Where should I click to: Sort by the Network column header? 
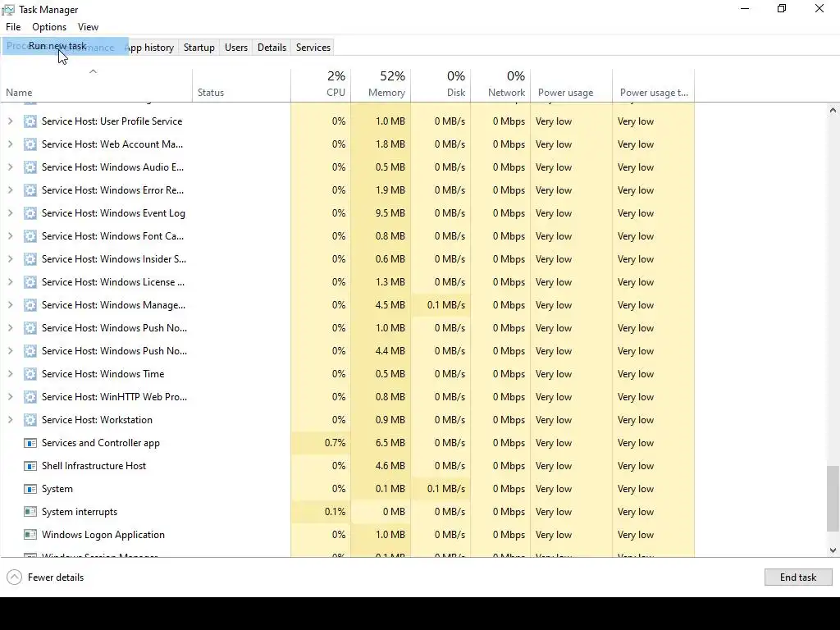501,85
